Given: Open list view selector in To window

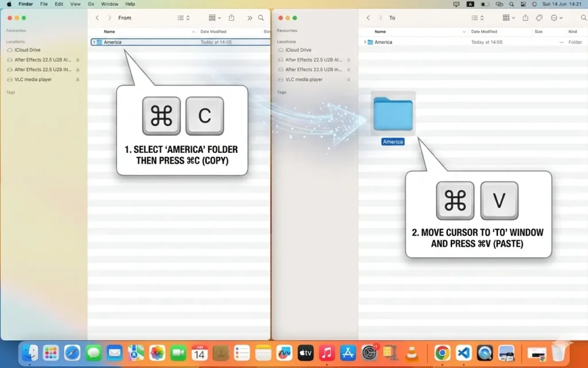Looking at the screenshot, I should (x=477, y=18).
